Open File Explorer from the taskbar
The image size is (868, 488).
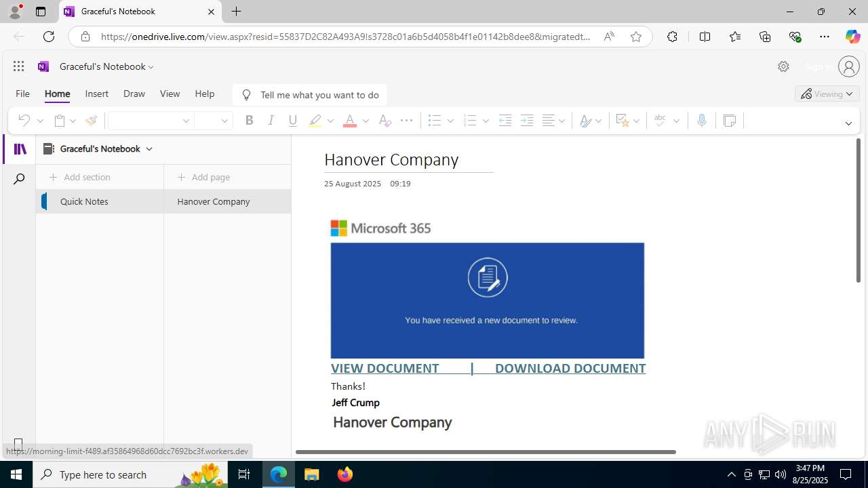tap(311, 474)
